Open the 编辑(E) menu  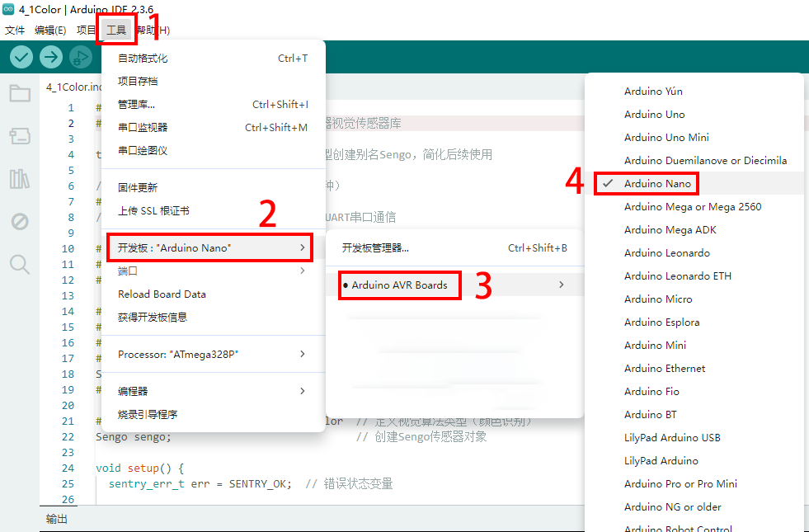pos(50,31)
